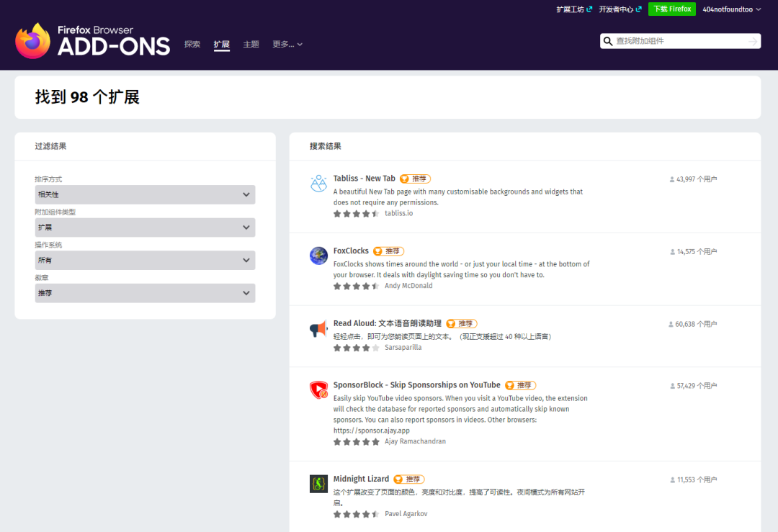The height and width of the screenshot is (532, 778).
Task: Click the 14,575 users count
Action: [x=694, y=252]
